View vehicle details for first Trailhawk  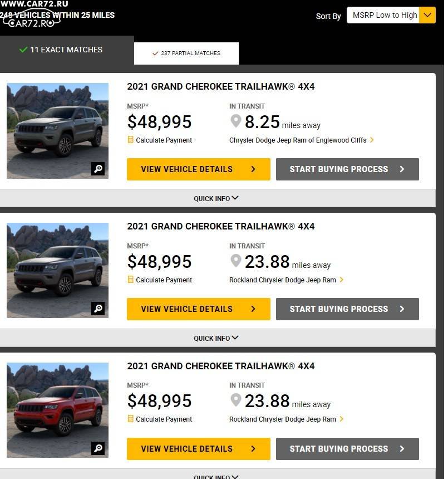(x=198, y=169)
